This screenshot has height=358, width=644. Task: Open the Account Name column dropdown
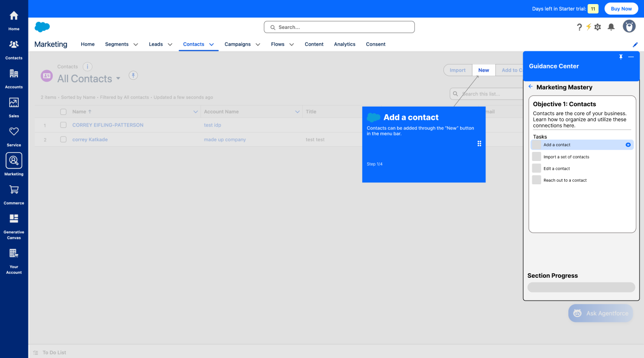tap(298, 111)
